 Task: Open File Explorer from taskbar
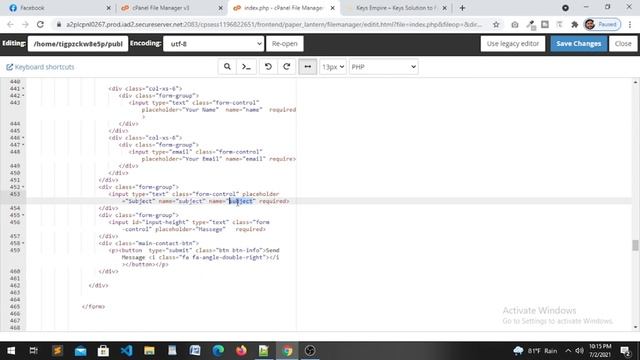[149, 351]
